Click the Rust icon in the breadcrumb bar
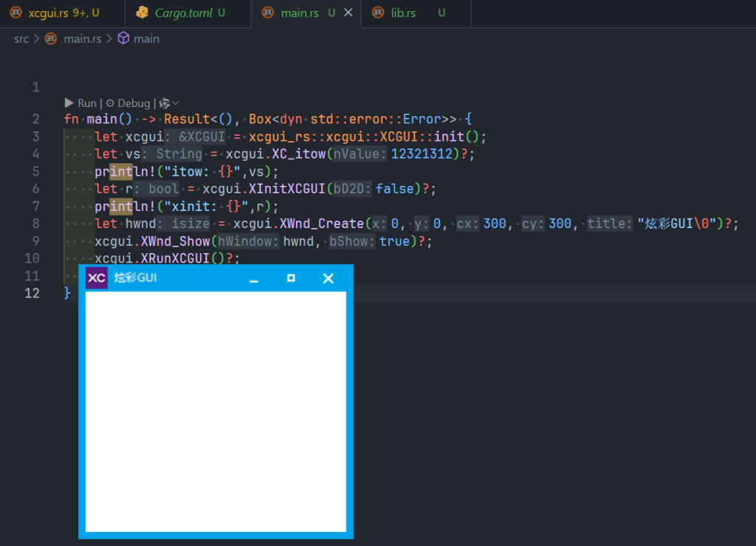756x546 pixels. [49, 38]
